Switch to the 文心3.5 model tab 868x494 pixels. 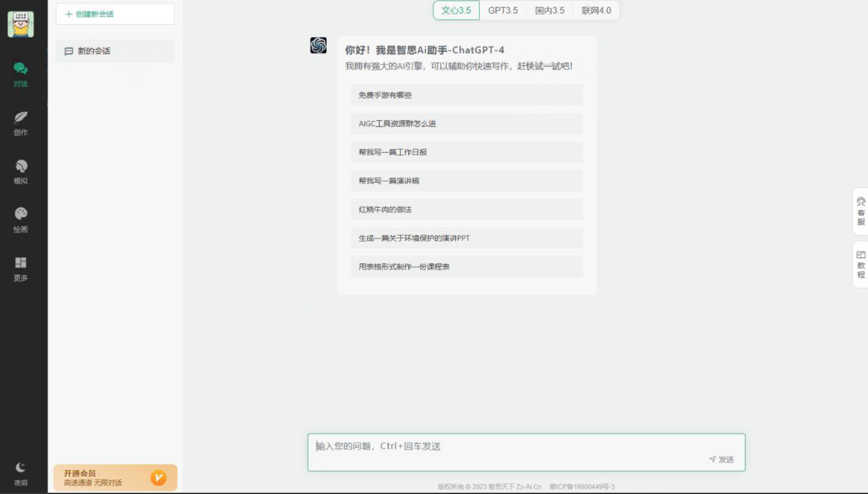click(456, 10)
